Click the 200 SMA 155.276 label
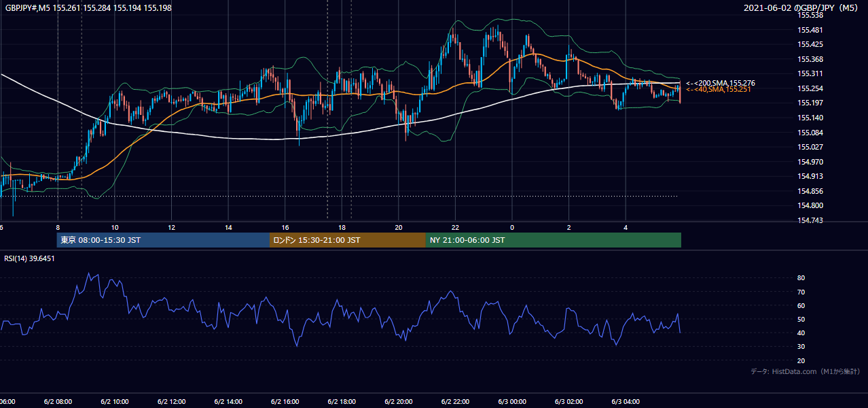Viewport: 868px width, 408px height. [x=720, y=83]
